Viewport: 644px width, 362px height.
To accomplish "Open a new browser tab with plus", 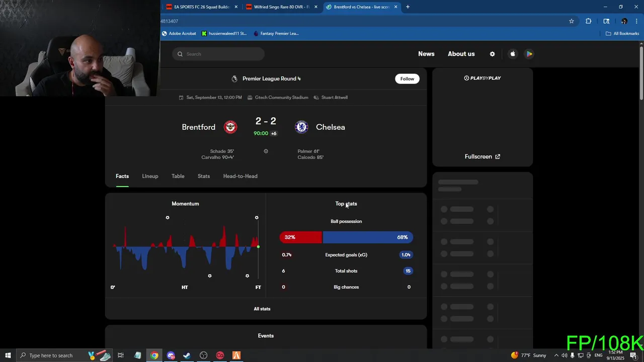I will tap(408, 7).
